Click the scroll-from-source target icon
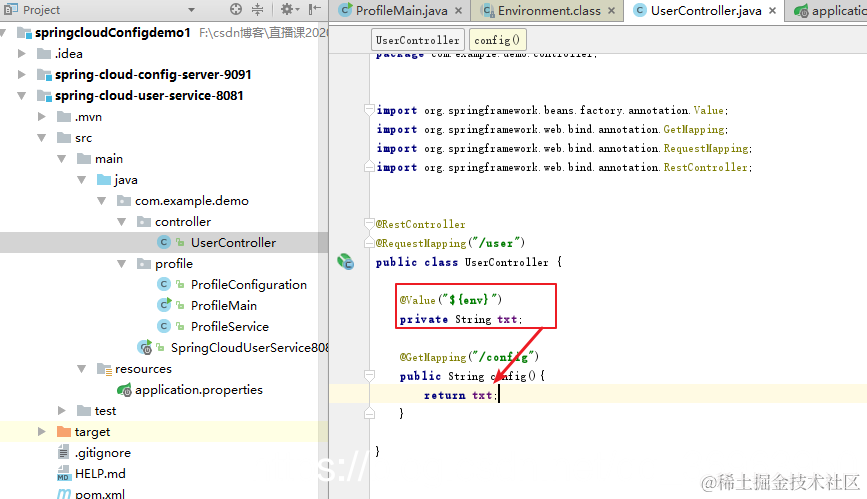 pyautogui.click(x=236, y=9)
